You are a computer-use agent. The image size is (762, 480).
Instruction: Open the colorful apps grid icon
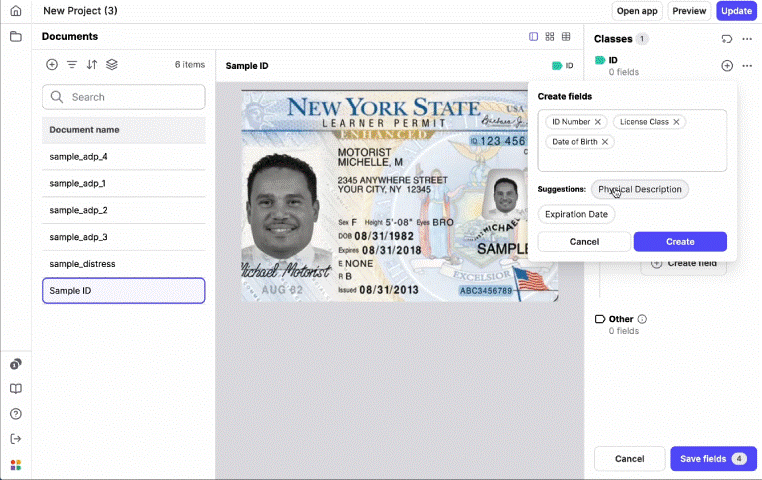pos(16,465)
